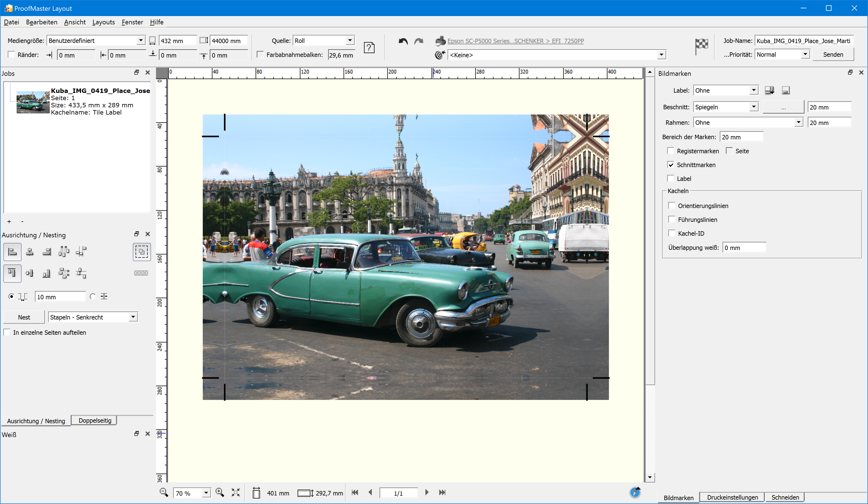Viewport: 868px width, 504px height.
Task: Click the fit-to-window zoom icon
Action: (236, 493)
